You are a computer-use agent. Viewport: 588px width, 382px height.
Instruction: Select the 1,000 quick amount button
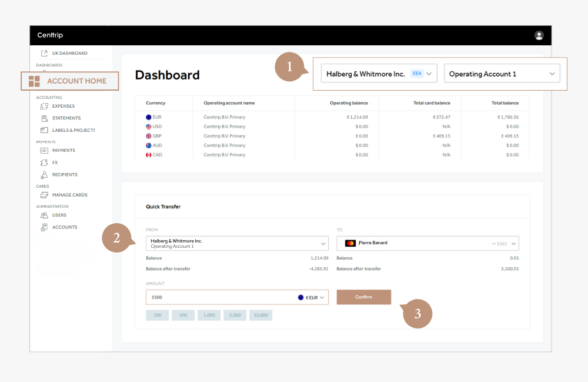209,315
